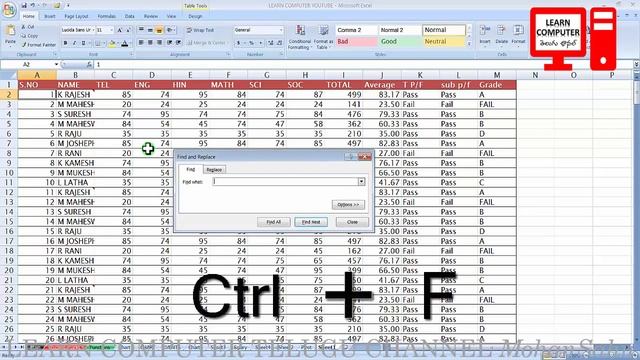Increase font size with Grow Font
Screen dimensions: 640x360
click(120, 30)
